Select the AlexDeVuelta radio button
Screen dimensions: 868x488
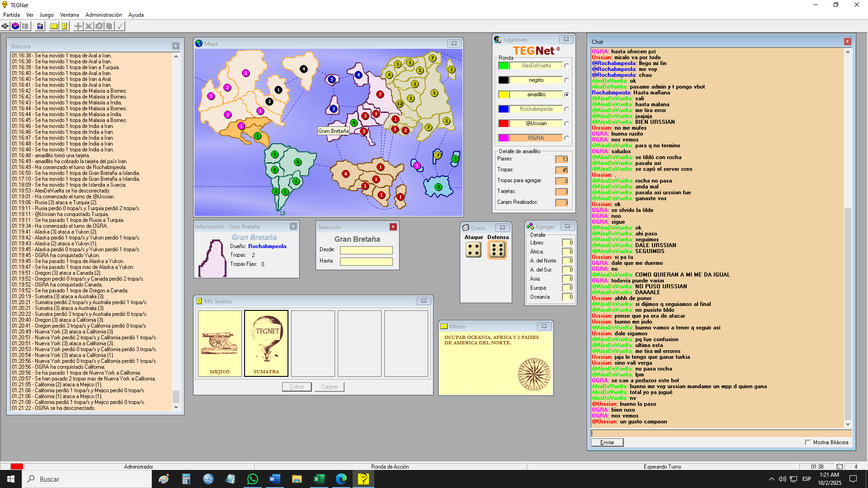click(x=566, y=66)
